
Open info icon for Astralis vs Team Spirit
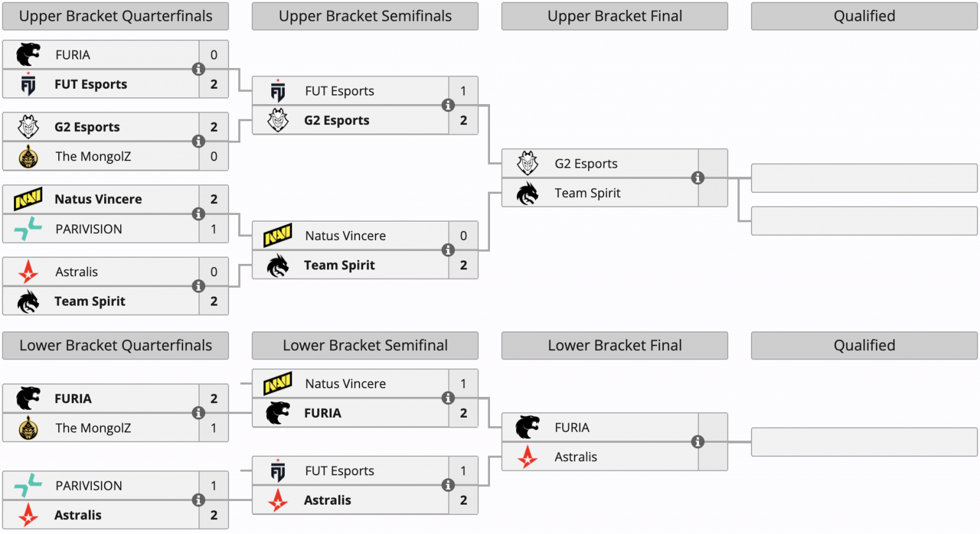click(198, 286)
